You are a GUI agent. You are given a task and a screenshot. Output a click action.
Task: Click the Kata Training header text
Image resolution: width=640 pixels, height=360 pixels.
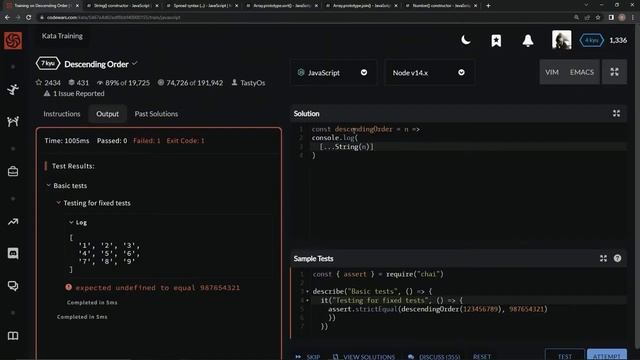pyautogui.click(x=62, y=36)
